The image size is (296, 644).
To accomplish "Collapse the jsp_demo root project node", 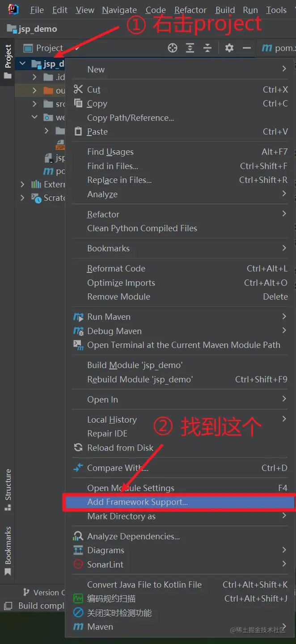I will pyautogui.click(x=22, y=64).
